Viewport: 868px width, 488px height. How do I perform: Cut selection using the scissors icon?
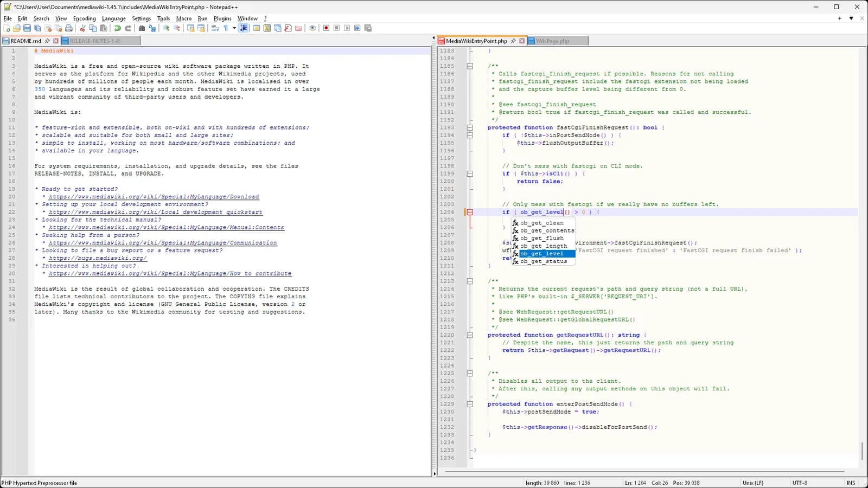(82, 28)
